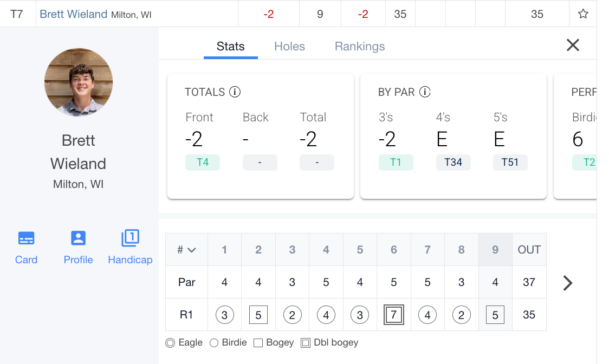Click the par out total 37
609x364 pixels.
529,282
